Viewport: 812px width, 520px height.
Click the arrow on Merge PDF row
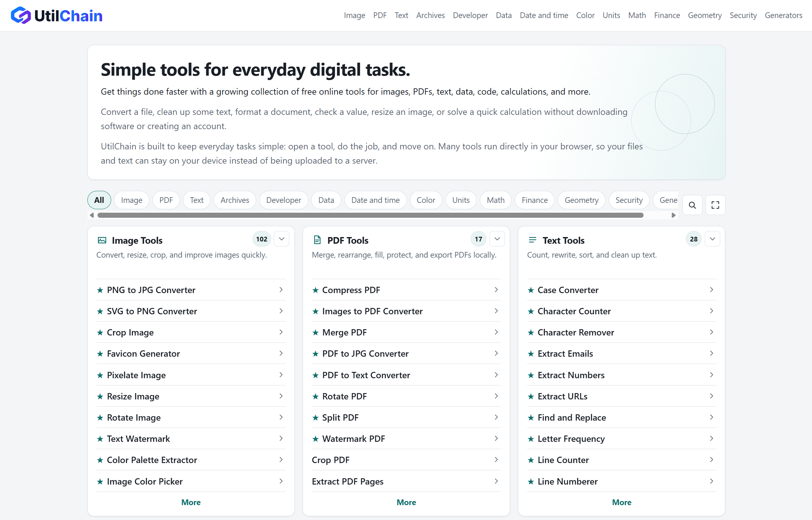coord(496,332)
